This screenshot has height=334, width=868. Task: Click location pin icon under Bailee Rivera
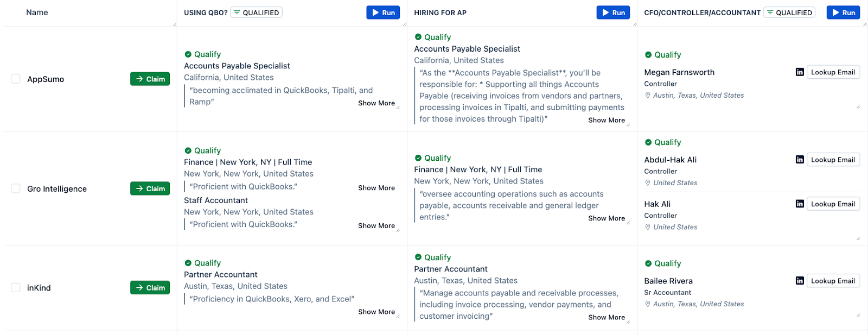pyautogui.click(x=648, y=304)
